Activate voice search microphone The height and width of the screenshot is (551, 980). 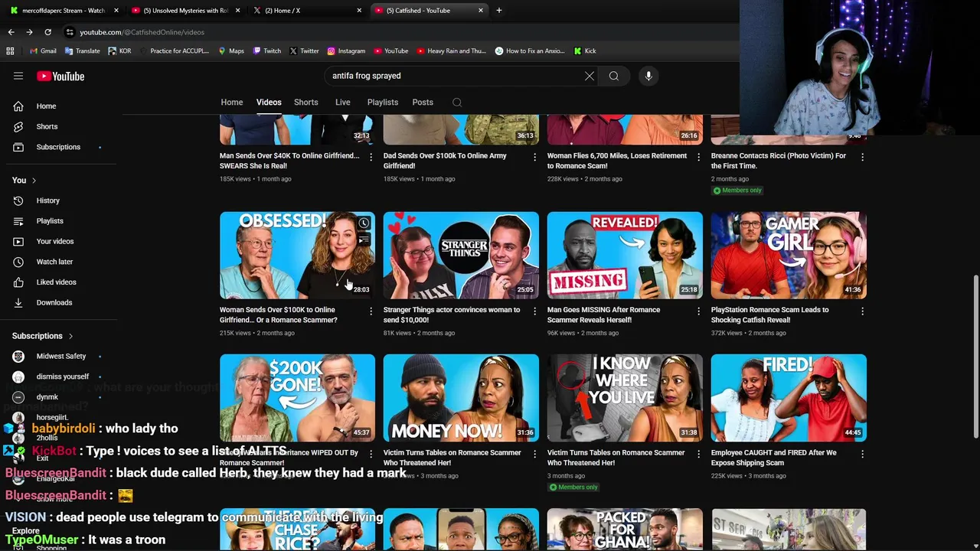648,76
